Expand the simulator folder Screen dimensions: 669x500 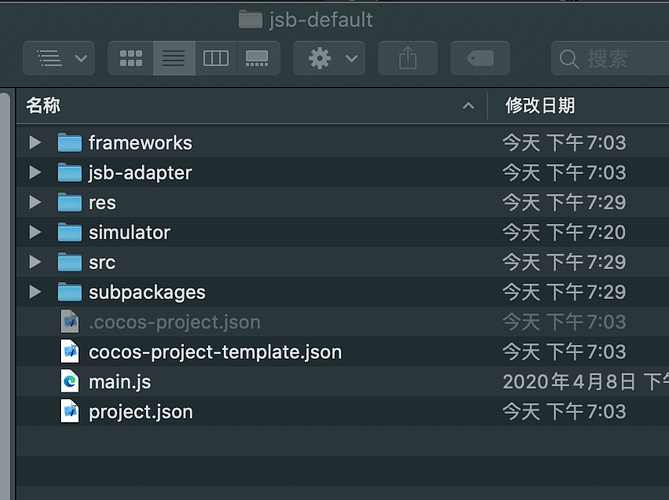pyautogui.click(x=36, y=232)
